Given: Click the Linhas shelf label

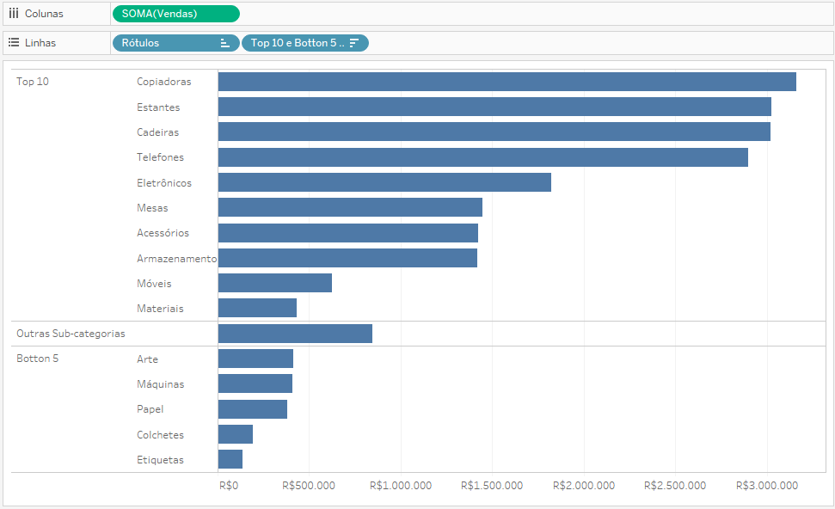Looking at the screenshot, I should coord(40,43).
